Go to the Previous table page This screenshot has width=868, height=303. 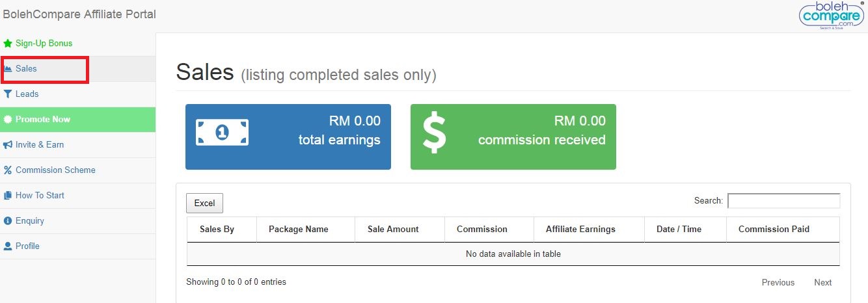click(778, 282)
